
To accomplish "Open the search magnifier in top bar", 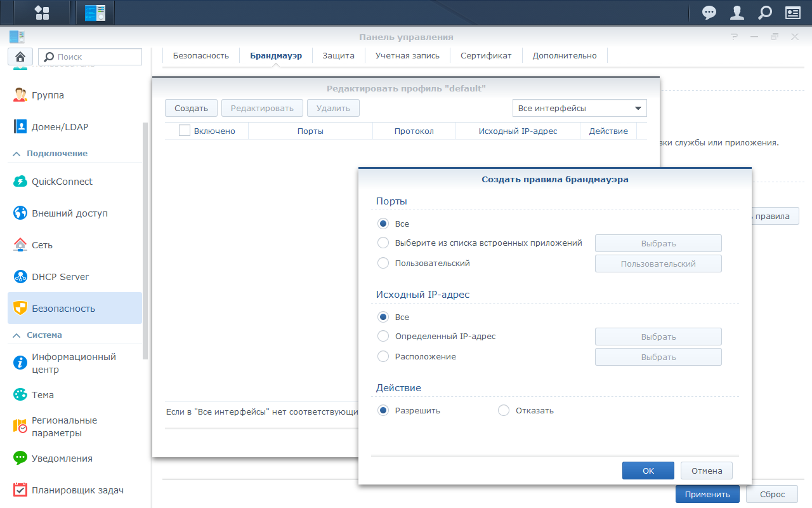I will (x=765, y=13).
